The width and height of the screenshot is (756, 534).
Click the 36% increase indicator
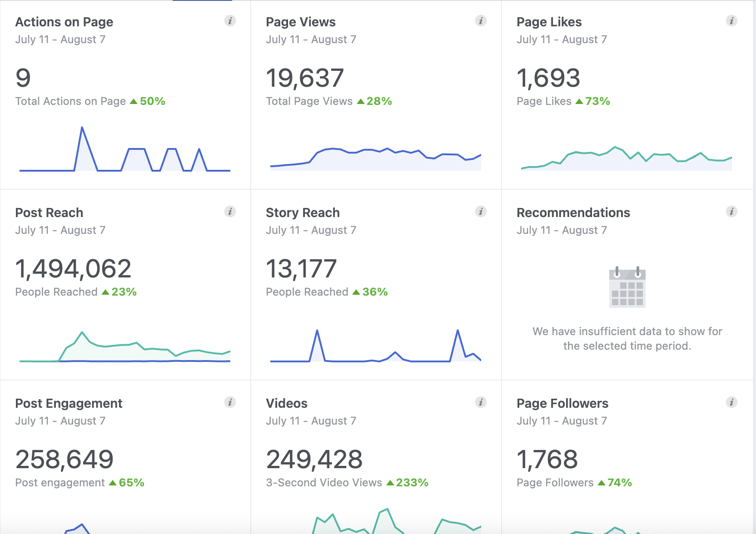370,292
